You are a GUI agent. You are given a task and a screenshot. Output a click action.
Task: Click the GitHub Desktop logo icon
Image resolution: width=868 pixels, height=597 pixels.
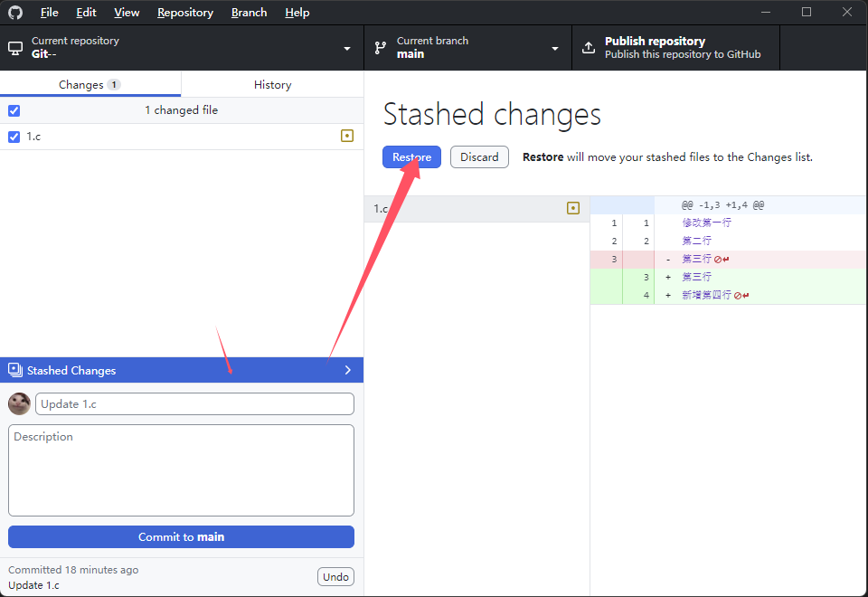tap(15, 13)
